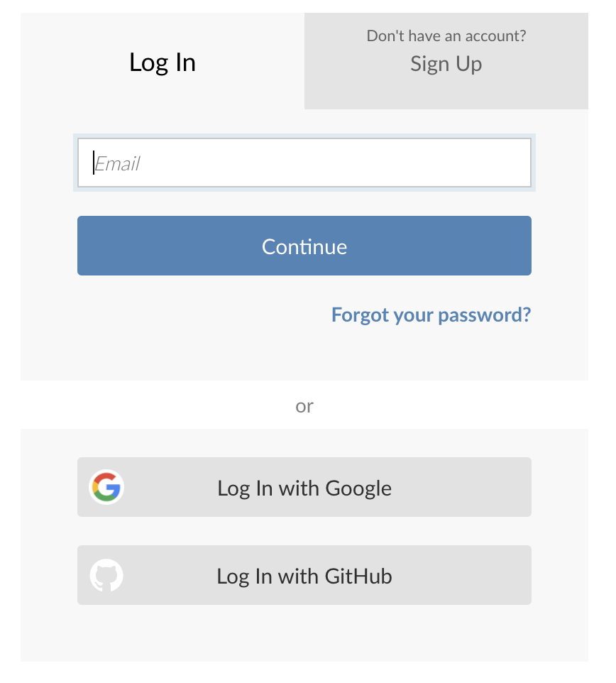Choose Log In with GitHub
This screenshot has width=616, height=683.
tap(304, 575)
